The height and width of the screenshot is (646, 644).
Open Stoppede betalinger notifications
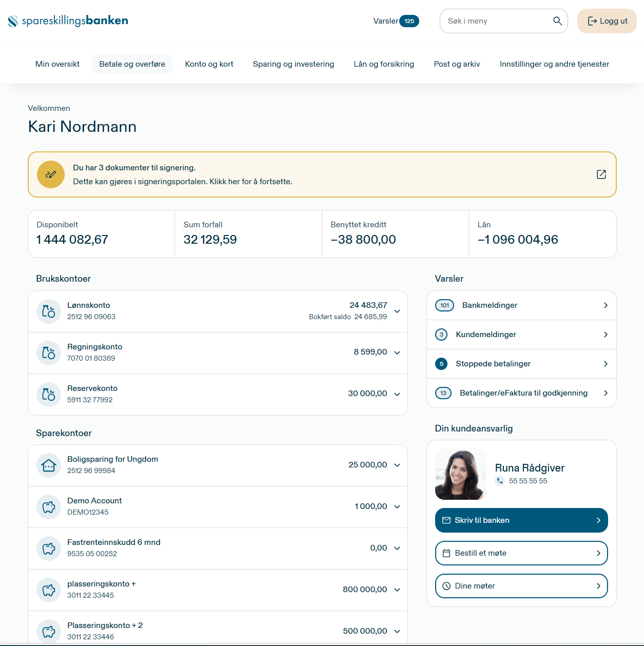tap(521, 364)
